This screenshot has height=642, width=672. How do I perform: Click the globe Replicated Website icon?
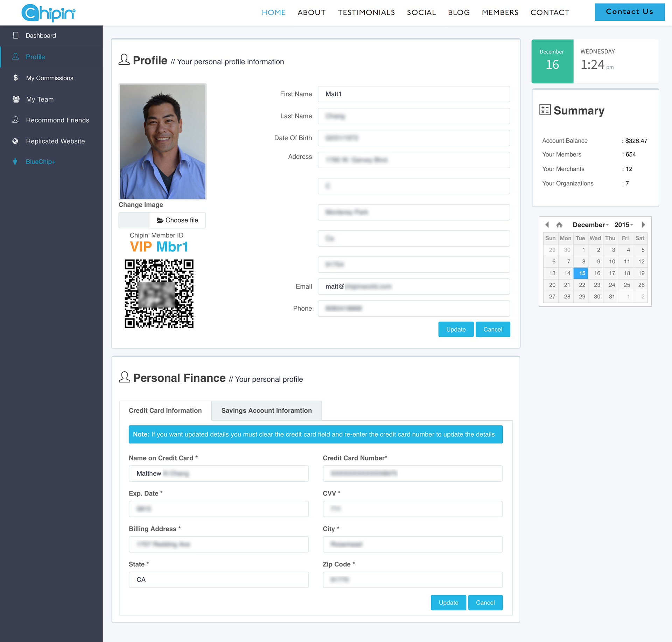coord(15,141)
